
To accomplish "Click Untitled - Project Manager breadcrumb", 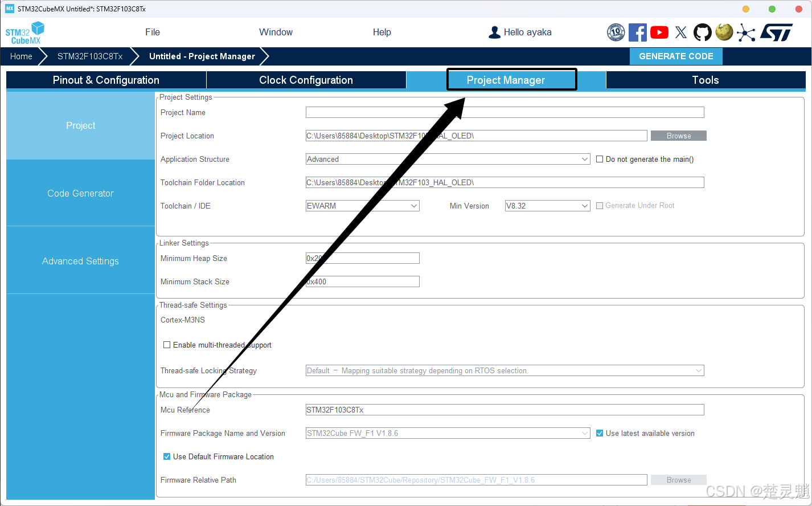I will pyautogui.click(x=202, y=56).
